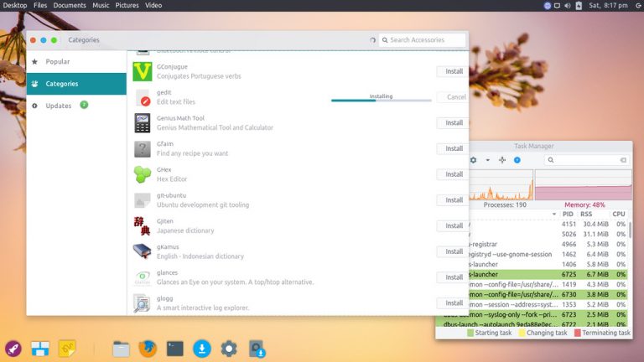
Task: Open the Files menu in top panel
Action: tap(40, 5)
